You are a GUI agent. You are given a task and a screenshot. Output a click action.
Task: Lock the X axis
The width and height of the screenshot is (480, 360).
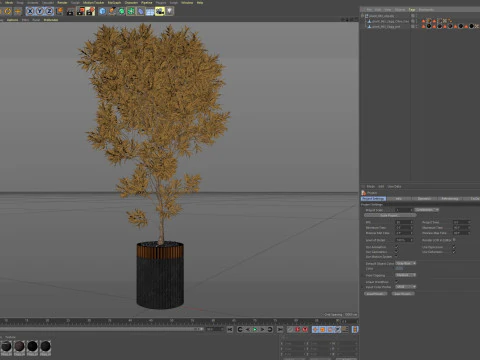tap(30, 11)
